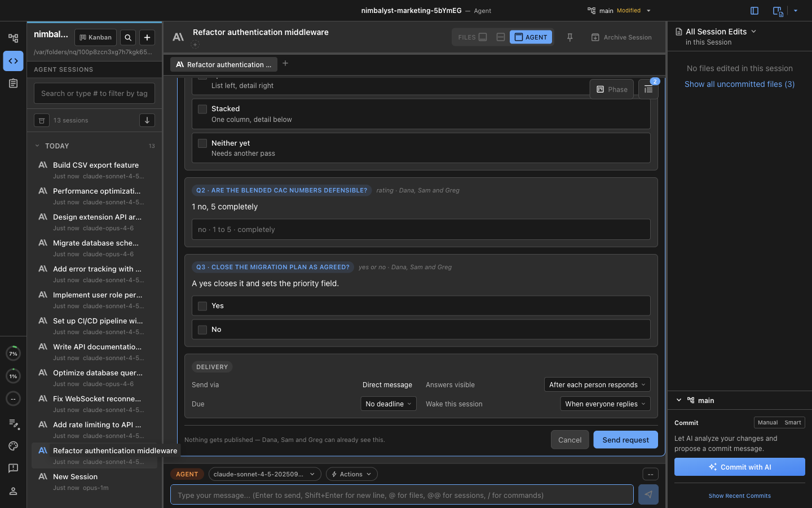Click the document icon beside All Session Edits
This screenshot has height=508, width=812.
click(x=679, y=32)
